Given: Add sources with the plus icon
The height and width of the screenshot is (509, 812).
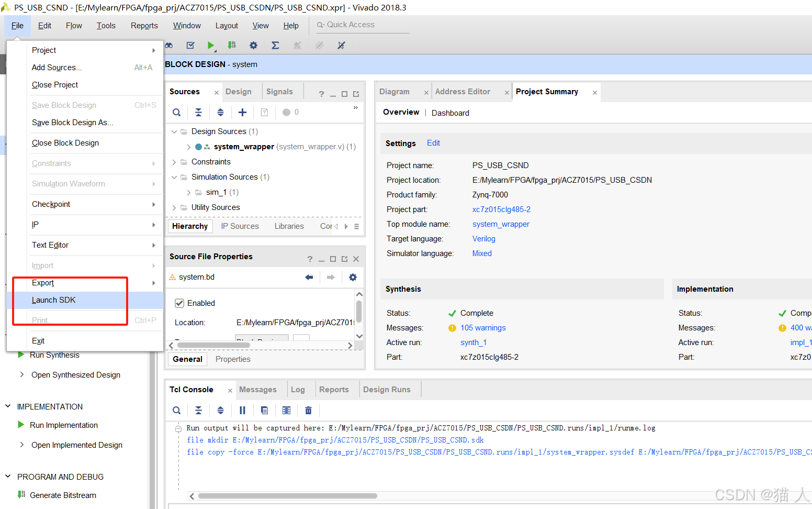Looking at the screenshot, I should (242, 112).
